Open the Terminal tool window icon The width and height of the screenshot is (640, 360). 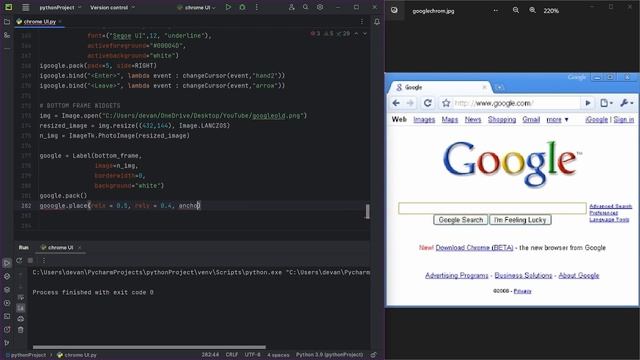click(x=7, y=316)
